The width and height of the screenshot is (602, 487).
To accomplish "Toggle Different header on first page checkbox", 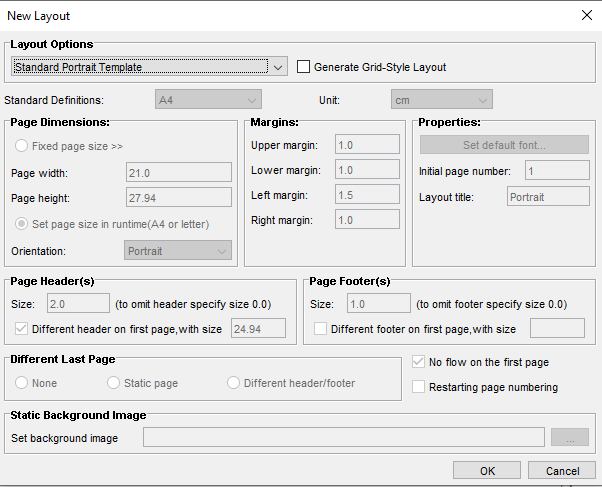I will (21, 328).
